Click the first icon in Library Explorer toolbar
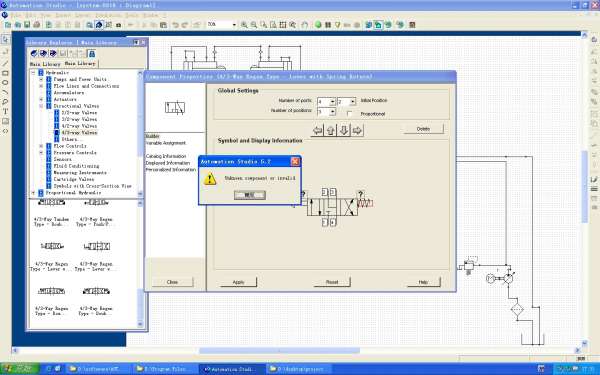The width and height of the screenshot is (600, 375). click(x=34, y=54)
